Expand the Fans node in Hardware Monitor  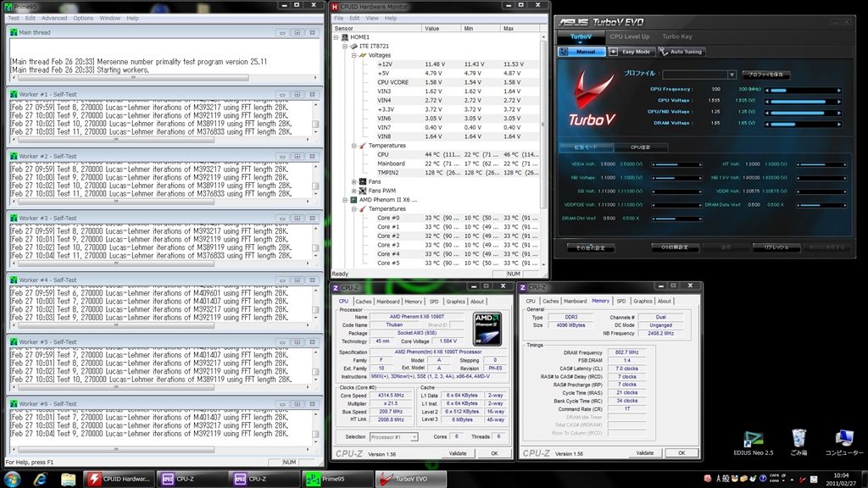tap(355, 181)
